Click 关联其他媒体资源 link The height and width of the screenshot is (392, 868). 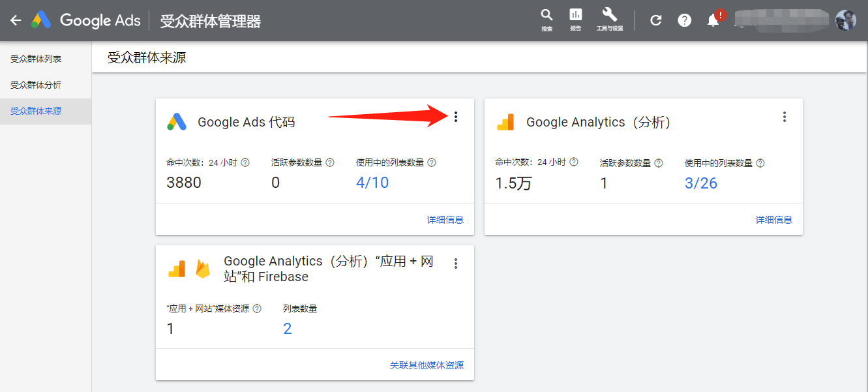tap(426, 365)
